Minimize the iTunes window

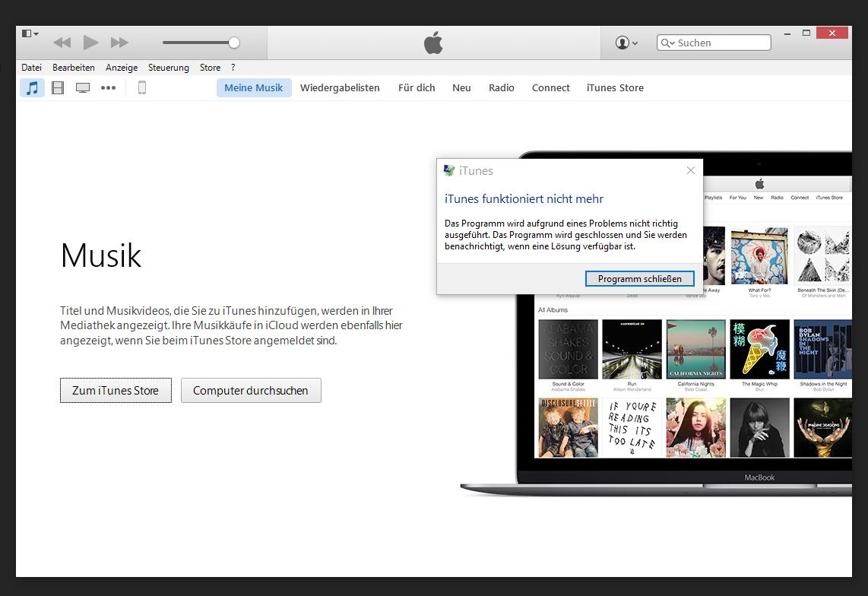787,33
